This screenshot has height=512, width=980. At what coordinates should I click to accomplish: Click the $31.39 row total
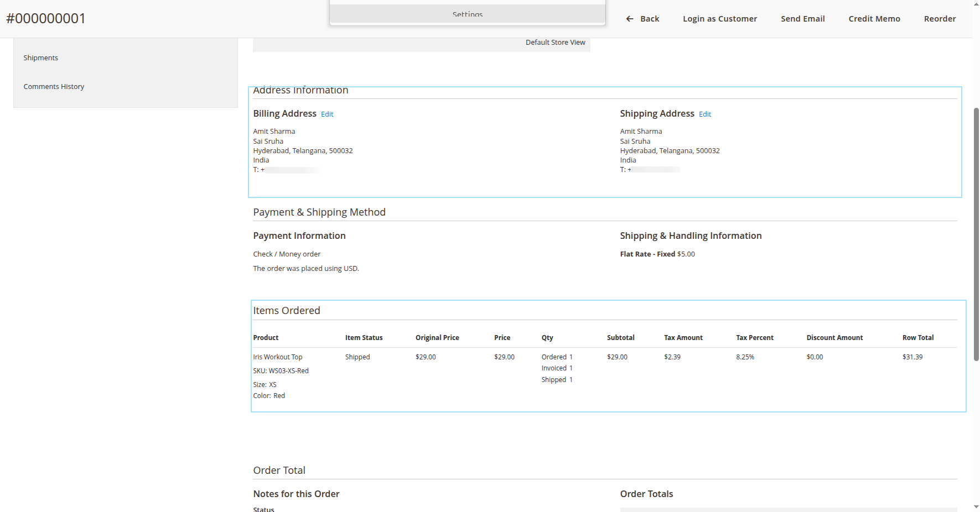coord(912,357)
